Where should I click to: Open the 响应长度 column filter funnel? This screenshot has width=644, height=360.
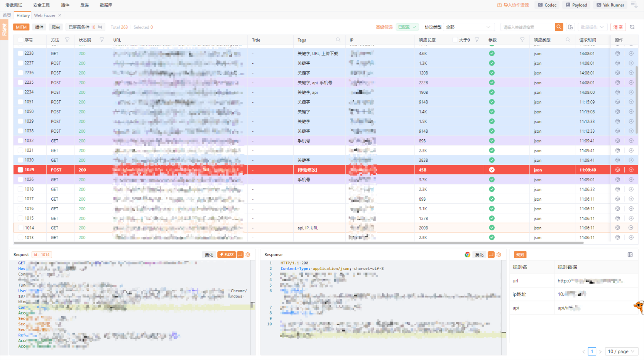tap(477, 40)
